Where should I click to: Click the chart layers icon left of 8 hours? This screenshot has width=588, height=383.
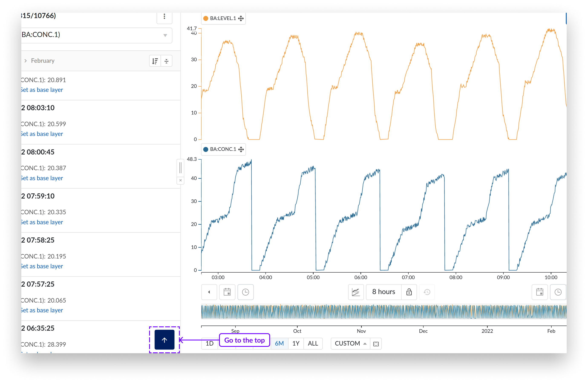356,292
